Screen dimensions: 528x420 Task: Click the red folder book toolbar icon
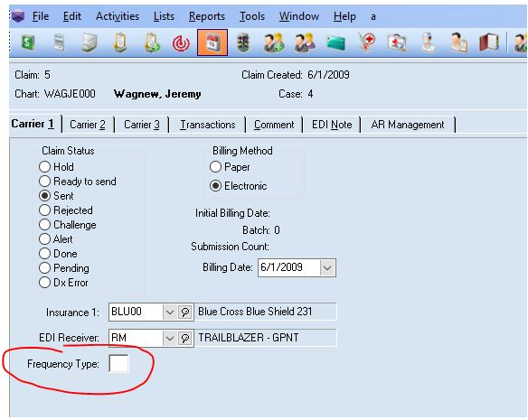pyautogui.click(x=489, y=43)
